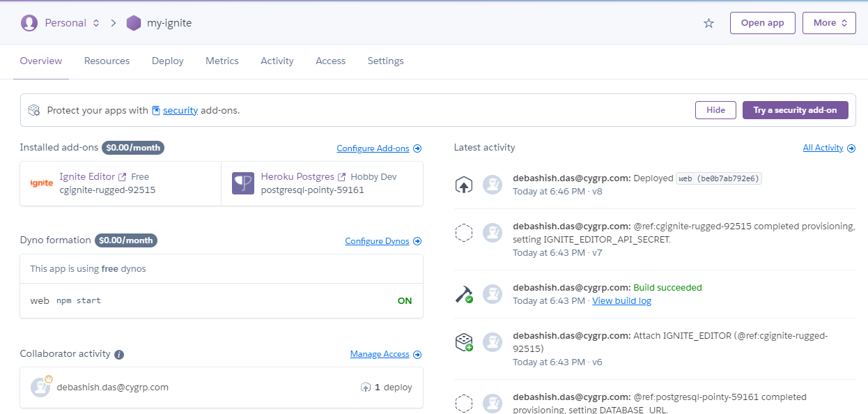Open the View build log link
Viewport: 868px width, 414px height.
click(621, 301)
